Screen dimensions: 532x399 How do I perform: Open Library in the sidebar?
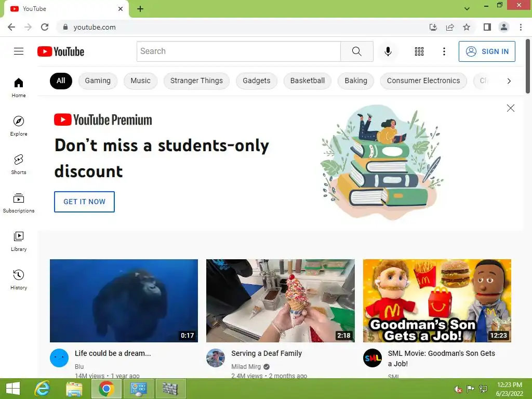pos(19,241)
